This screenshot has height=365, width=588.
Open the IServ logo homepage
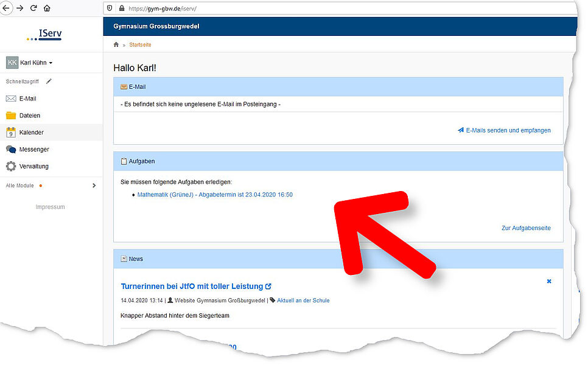44,34
